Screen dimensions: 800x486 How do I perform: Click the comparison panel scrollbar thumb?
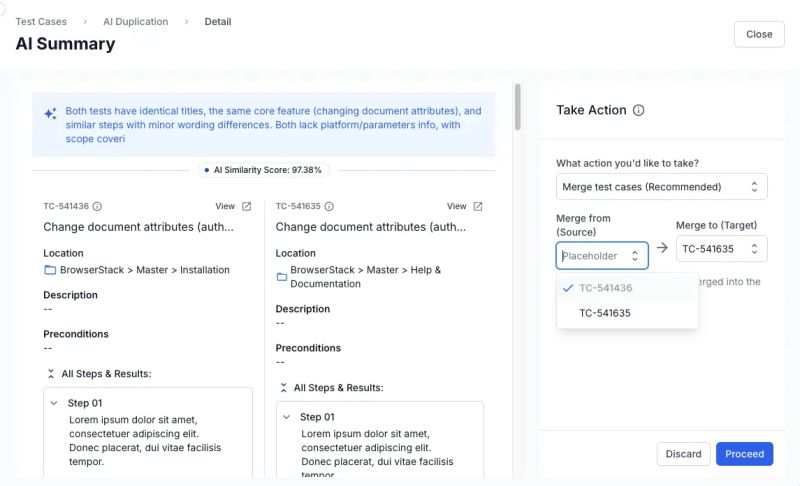[517, 107]
